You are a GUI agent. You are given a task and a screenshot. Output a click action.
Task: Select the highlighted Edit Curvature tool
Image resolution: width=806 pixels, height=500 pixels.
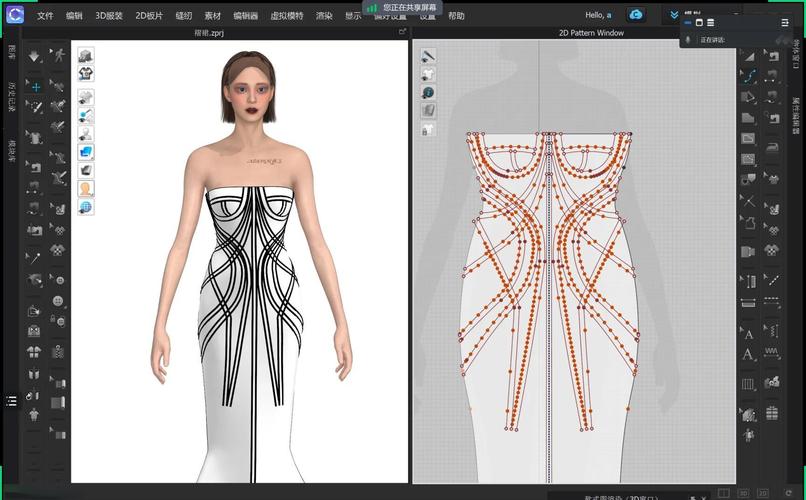(x=749, y=77)
